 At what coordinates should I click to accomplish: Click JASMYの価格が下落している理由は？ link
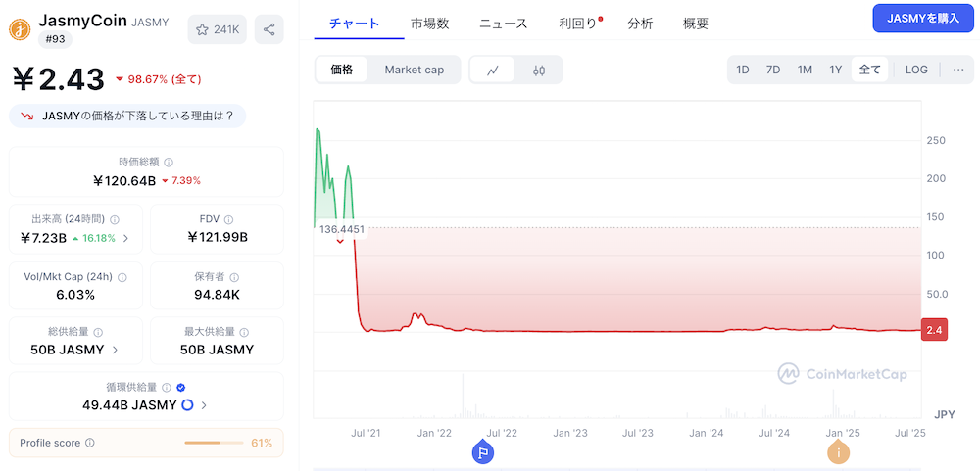[x=127, y=116]
